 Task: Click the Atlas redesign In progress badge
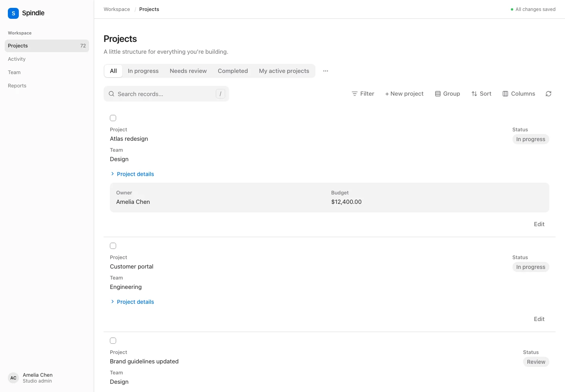pyautogui.click(x=530, y=139)
